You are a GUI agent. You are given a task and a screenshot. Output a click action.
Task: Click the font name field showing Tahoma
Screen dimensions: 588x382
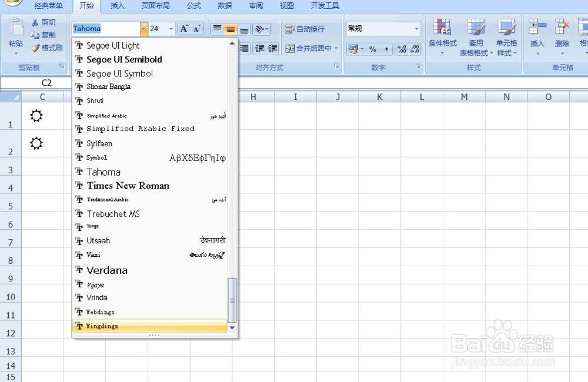106,29
